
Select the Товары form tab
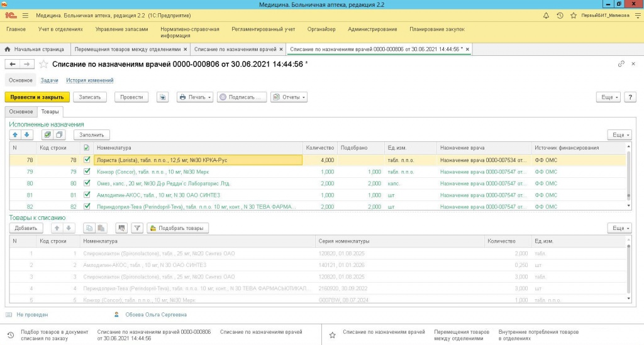(50, 112)
